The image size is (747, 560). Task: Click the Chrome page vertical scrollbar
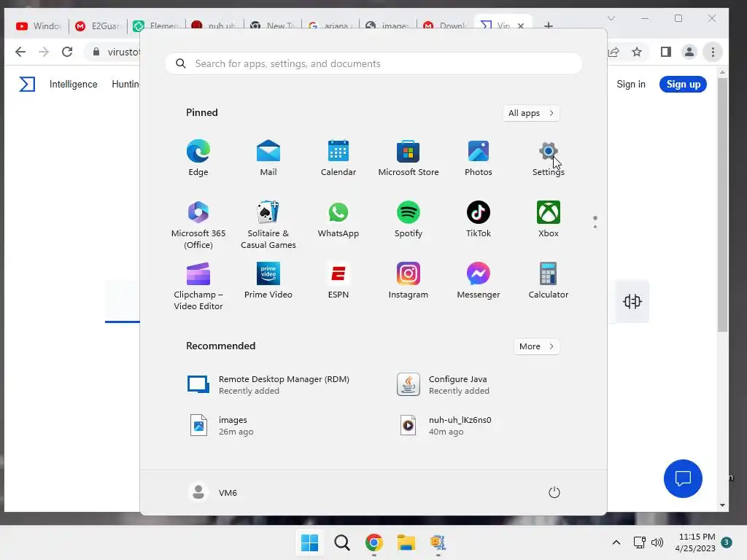pyautogui.click(x=722, y=205)
